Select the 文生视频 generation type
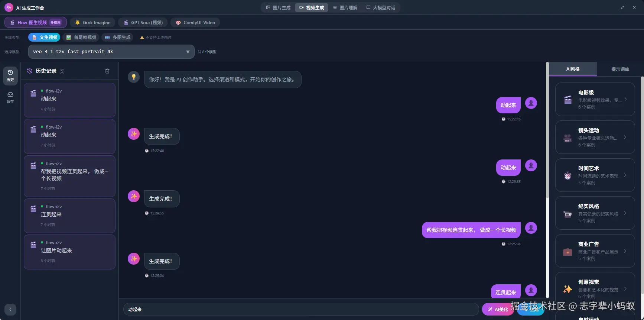 coord(44,37)
